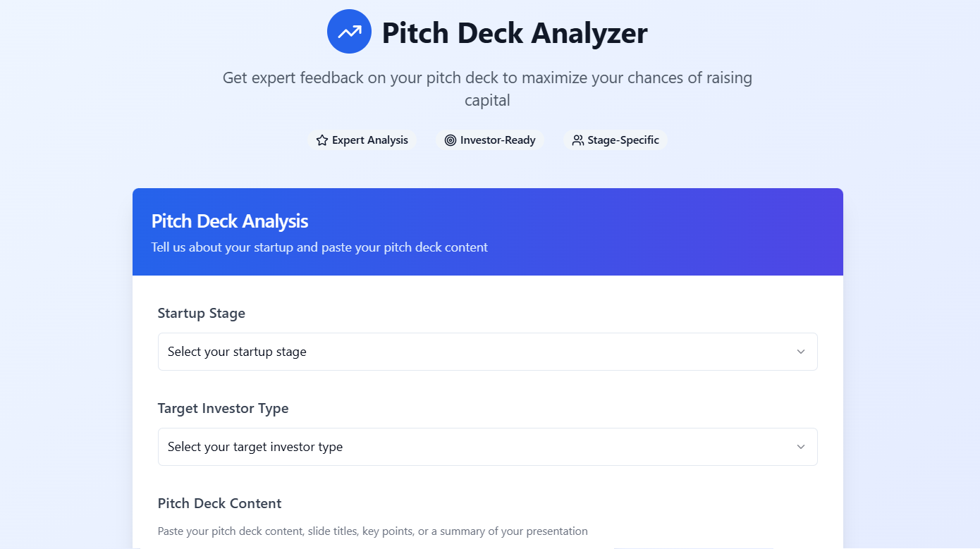Click the "Tell us about your startup" subtitle
Viewport: 980px width, 549px height.
pos(319,247)
